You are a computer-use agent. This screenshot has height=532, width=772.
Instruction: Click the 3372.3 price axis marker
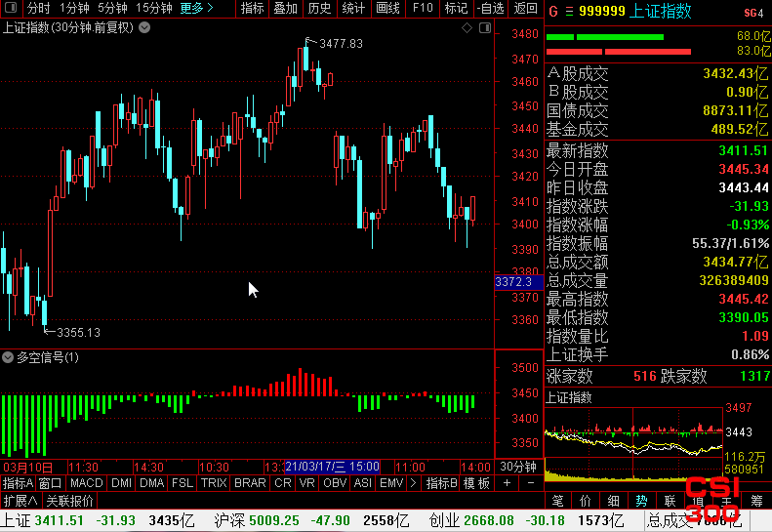tap(518, 282)
